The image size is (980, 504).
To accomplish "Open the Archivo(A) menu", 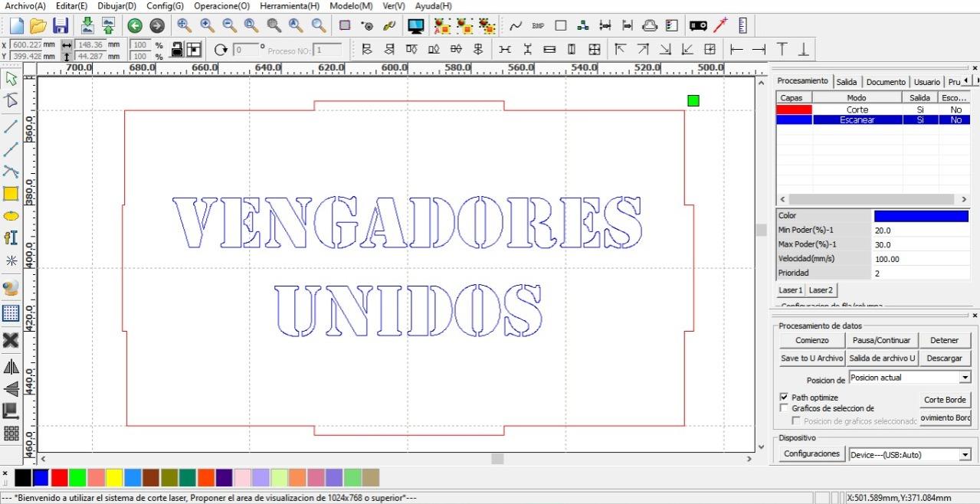I will [x=25, y=5].
